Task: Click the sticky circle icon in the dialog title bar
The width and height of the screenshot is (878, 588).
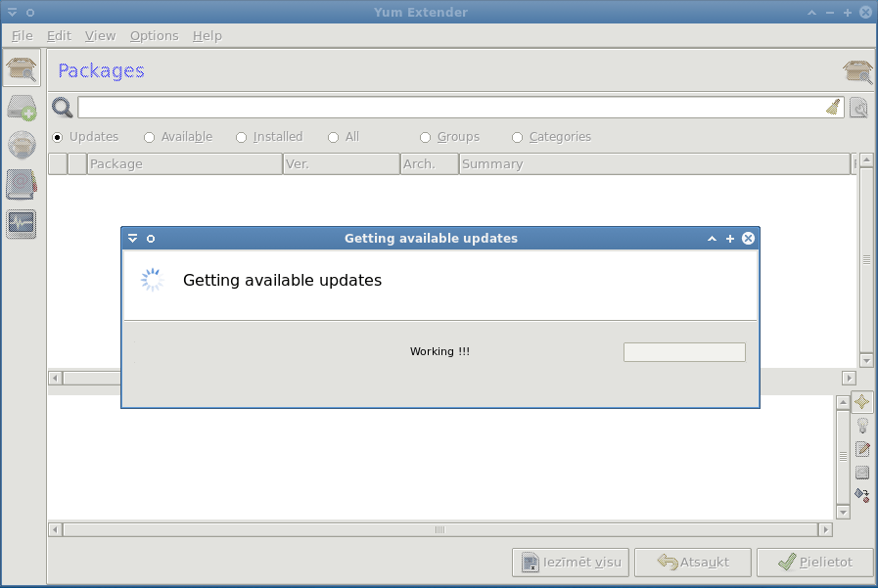Action: [151, 239]
